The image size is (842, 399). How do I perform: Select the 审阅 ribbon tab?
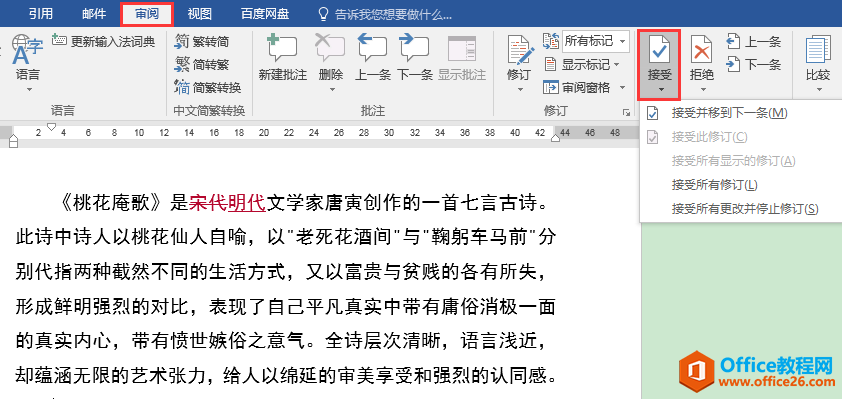point(147,14)
